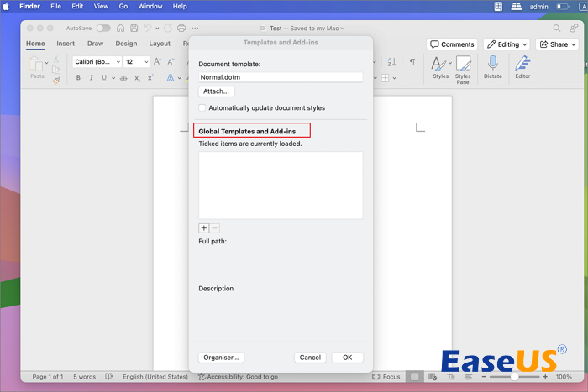This screenshot has width=588, height=392.
Task: Switch to the Draw ribbon tab
Action: [x=95, y=44]
